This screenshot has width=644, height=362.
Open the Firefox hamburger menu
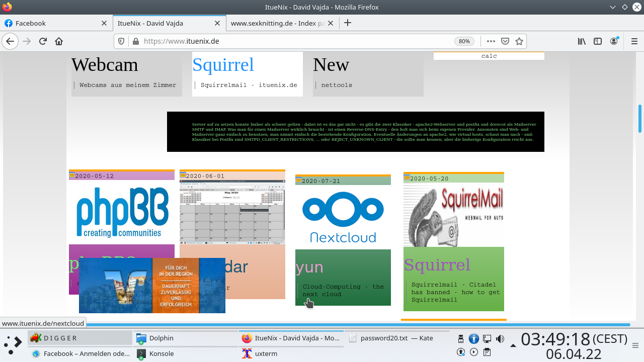[x=634, y=41]
